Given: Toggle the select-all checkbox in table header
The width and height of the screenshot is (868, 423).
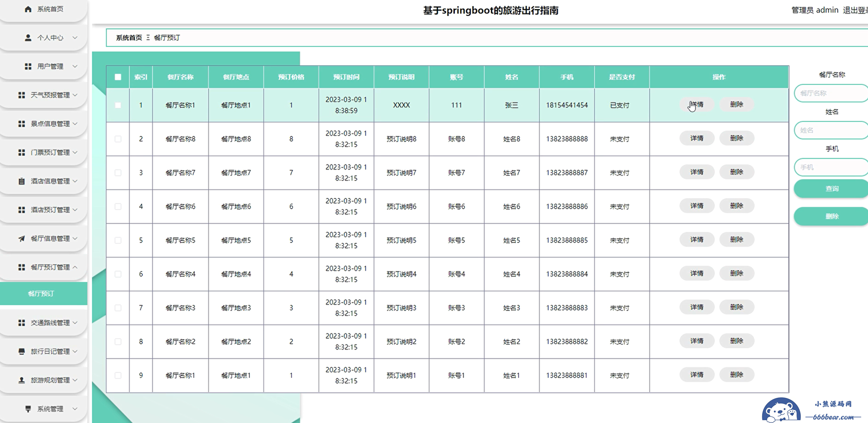Looking at the screenshot, I should pos(118,77).
